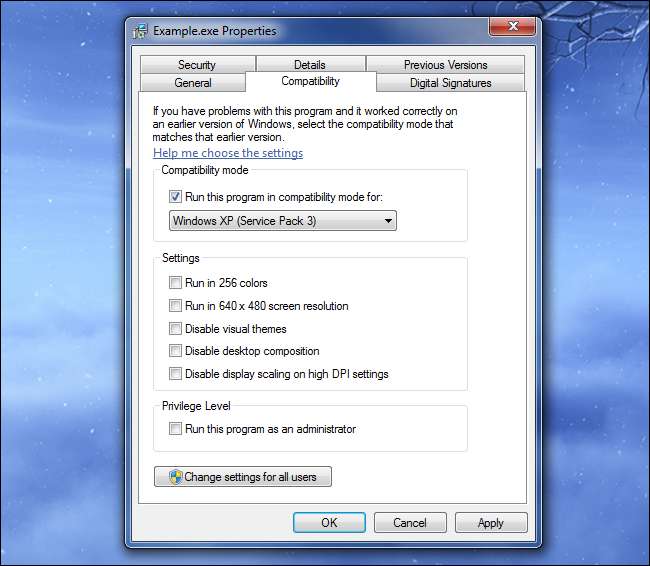Click the compatibility mode dropdown arrow
This screenshot has width=650, height=566.
(x=388, y=221)
